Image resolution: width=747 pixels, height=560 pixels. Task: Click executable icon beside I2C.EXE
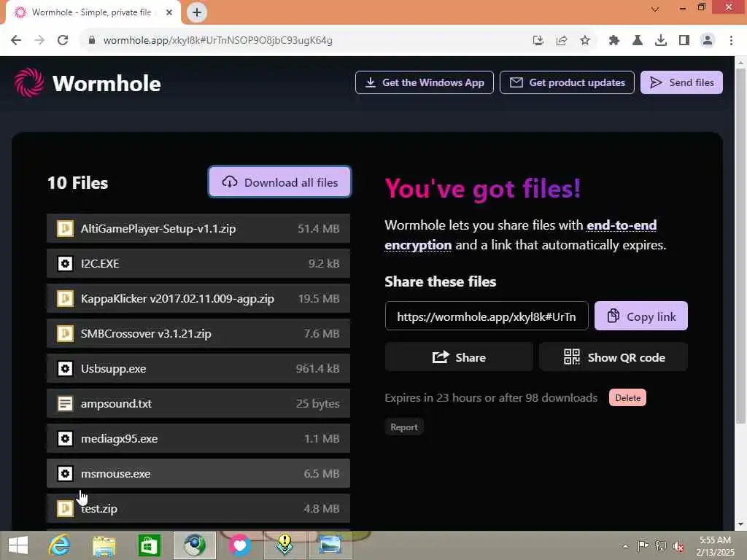tap(65, 263)
